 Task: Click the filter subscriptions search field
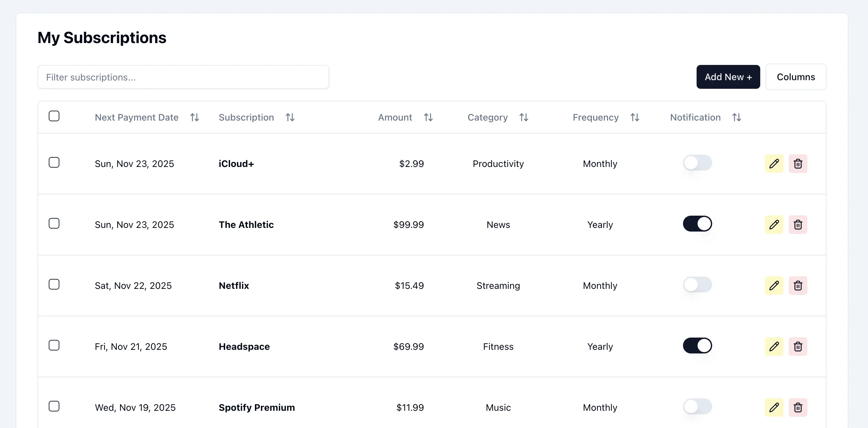(183, 77)
